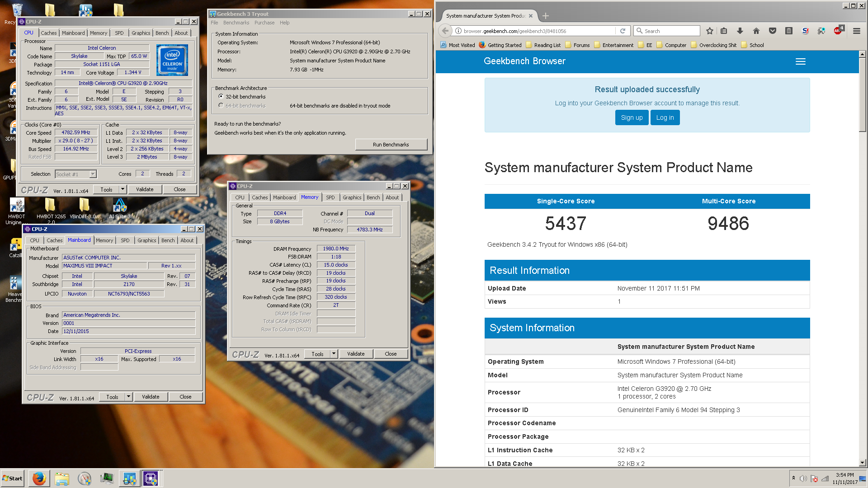Viewport: 868px width, 488px height.
Task: Launch Firefox from the taskbar
Action: click(x=39, y=478)
